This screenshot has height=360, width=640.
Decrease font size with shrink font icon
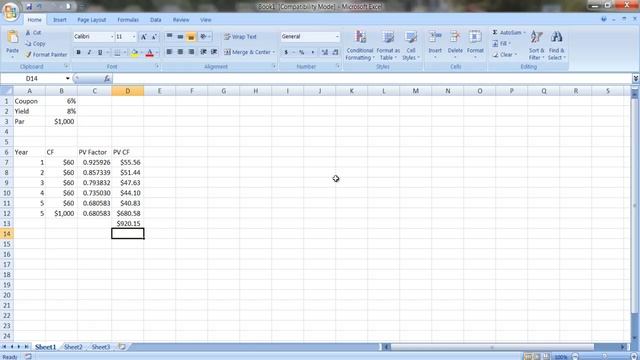[x=154, y=37]
